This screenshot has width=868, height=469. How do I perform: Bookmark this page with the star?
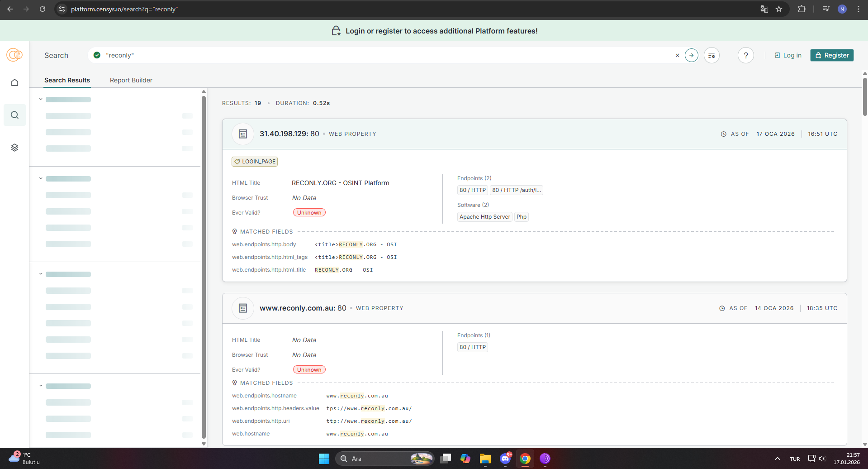[x=779, y=9]
